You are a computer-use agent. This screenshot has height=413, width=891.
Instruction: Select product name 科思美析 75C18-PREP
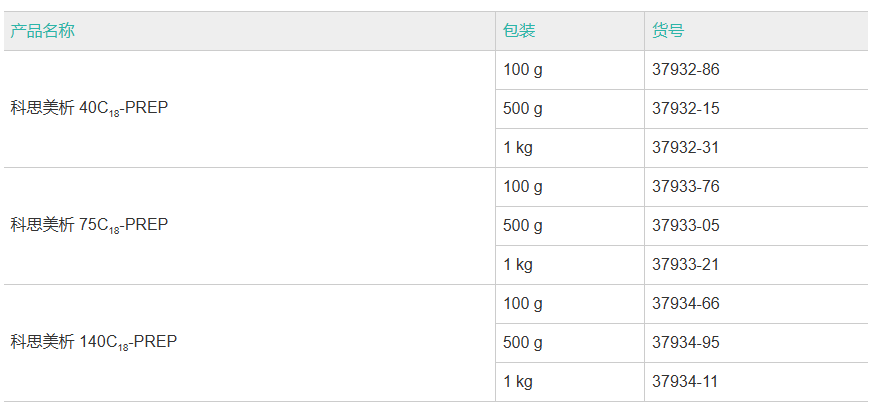[x=89, y=225]
